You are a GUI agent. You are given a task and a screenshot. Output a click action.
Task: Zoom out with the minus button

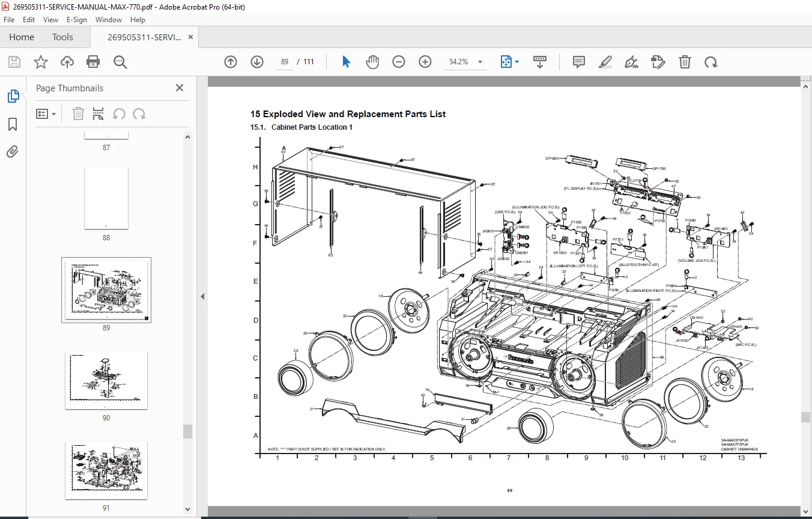[399, 62]
